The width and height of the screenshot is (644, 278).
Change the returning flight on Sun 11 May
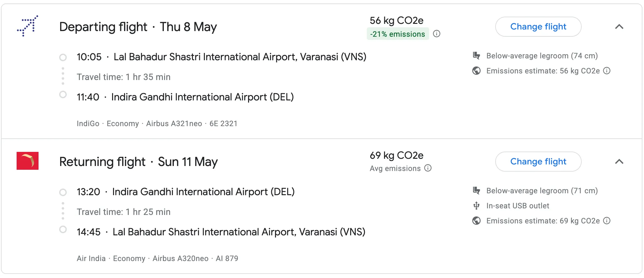pos(538,162)
